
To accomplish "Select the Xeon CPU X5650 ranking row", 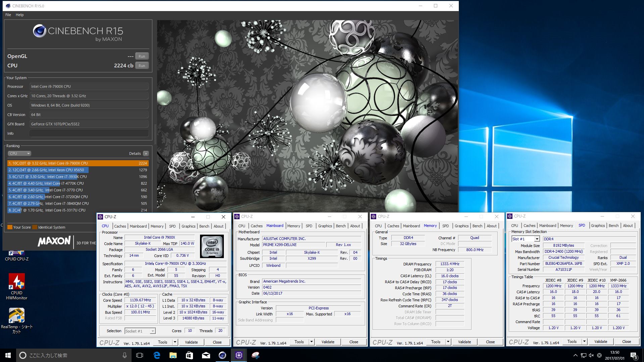I will point(78,170).
